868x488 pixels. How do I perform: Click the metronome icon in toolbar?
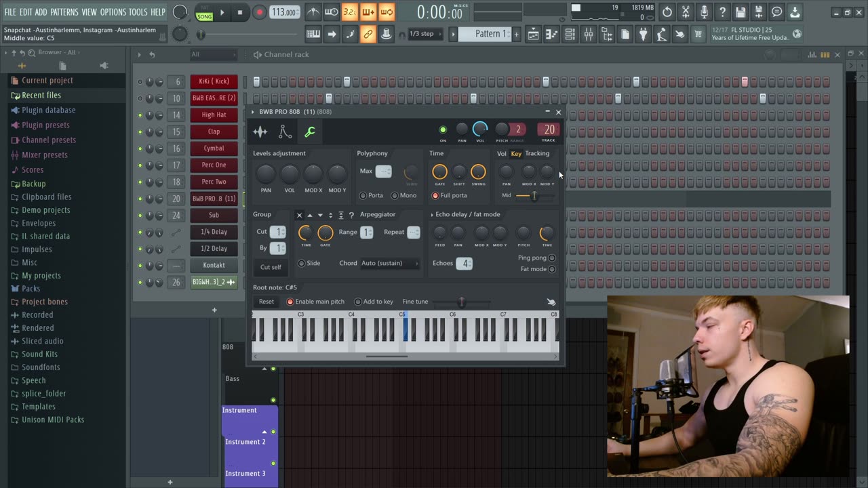tap(313, 12)
